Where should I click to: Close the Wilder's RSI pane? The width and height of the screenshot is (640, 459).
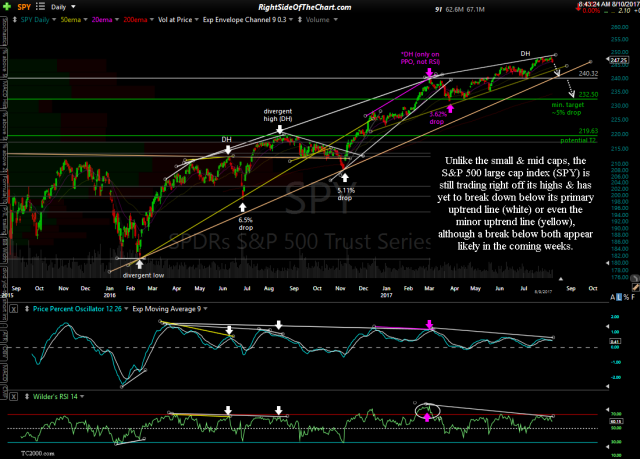(x=13, y=397)
